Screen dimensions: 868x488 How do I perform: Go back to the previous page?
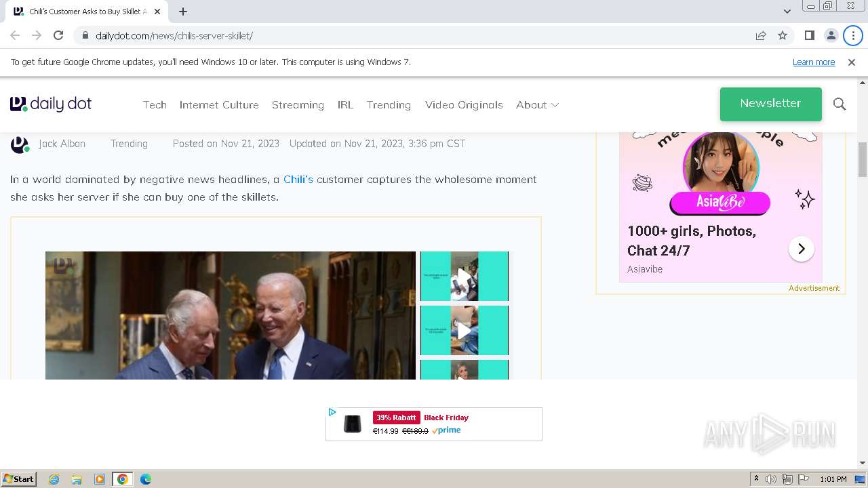pos(15,35)
